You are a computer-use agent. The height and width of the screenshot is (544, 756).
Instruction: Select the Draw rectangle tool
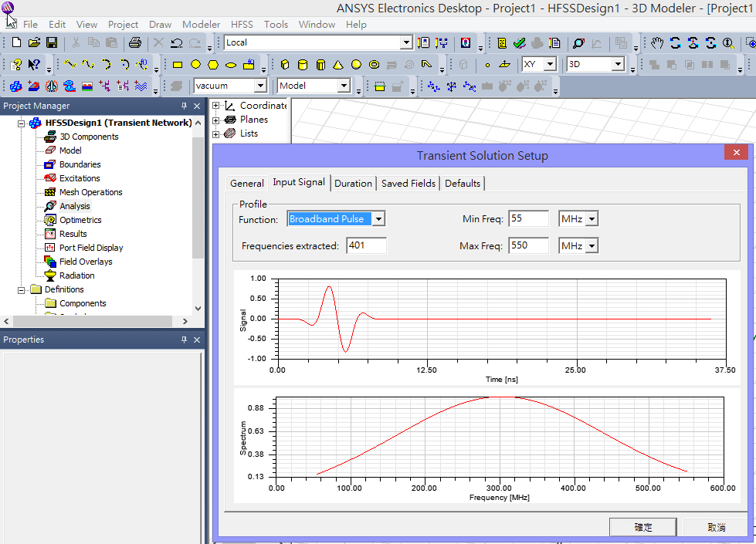178,65
